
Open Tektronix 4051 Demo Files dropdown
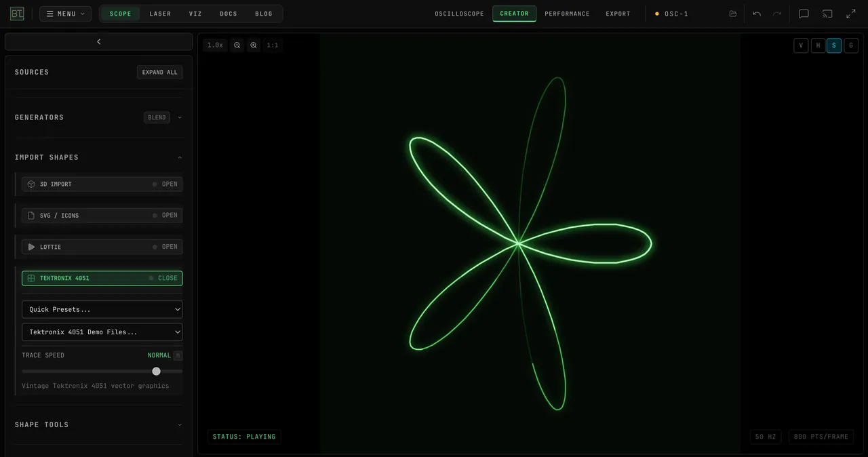point(102,332)
